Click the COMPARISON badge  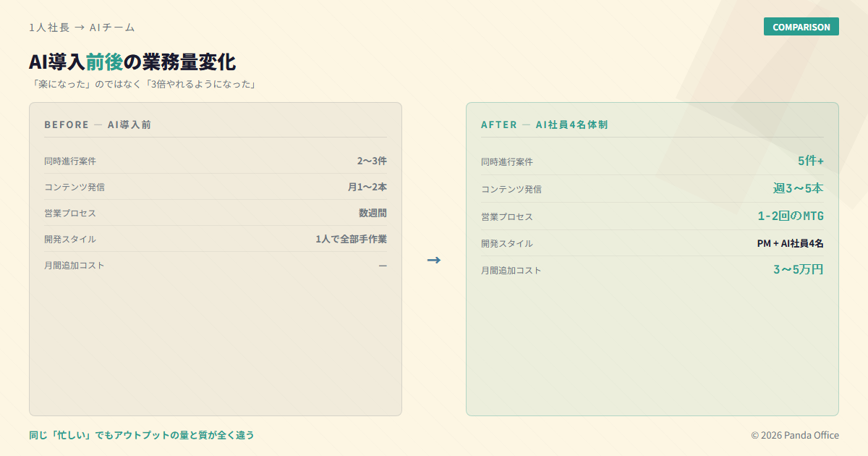(x=801, y=27)
